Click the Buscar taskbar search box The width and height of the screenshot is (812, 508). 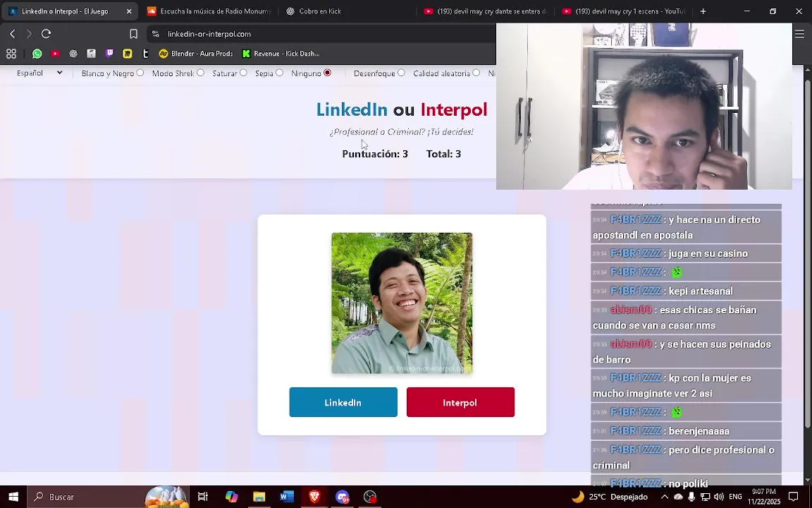(108, 497)
